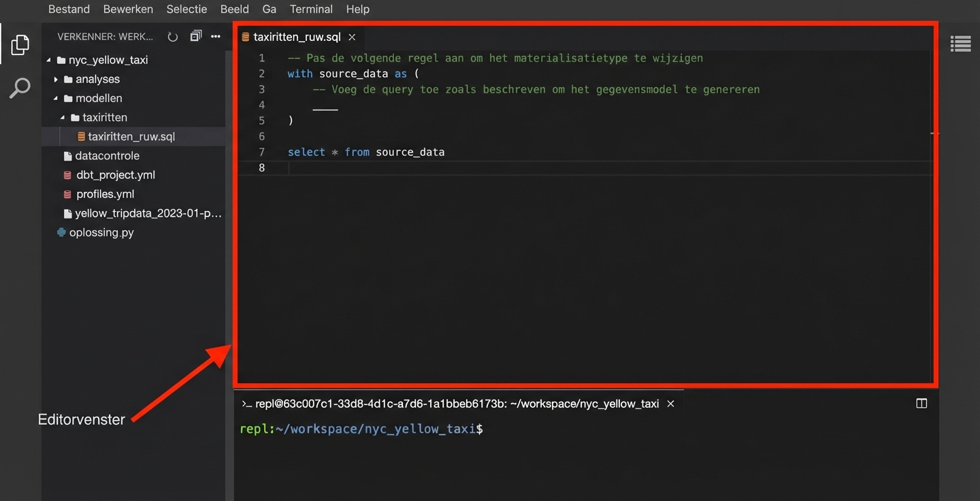The width and height of the screenshot is (980, 501).
Task: Open the editor layout menu at top right
Action: [960, 44]
